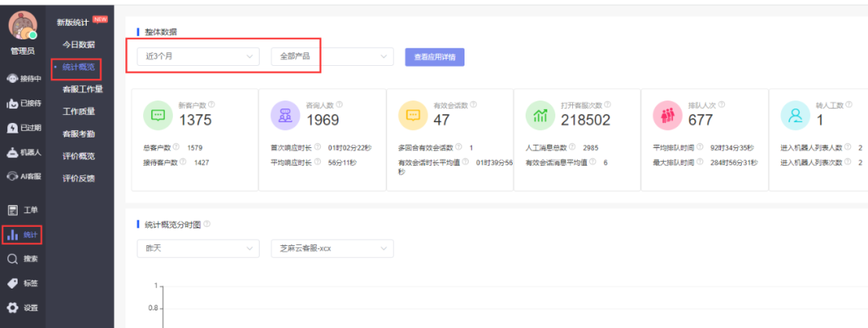Click the 管理员 label under avatar
868x328 pixels.
(23, 51)
